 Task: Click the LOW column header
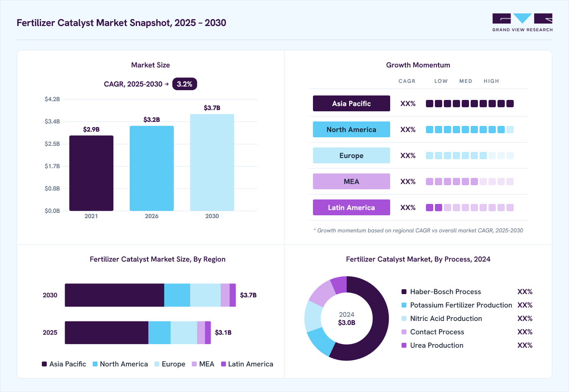click(x=441, y=81)
